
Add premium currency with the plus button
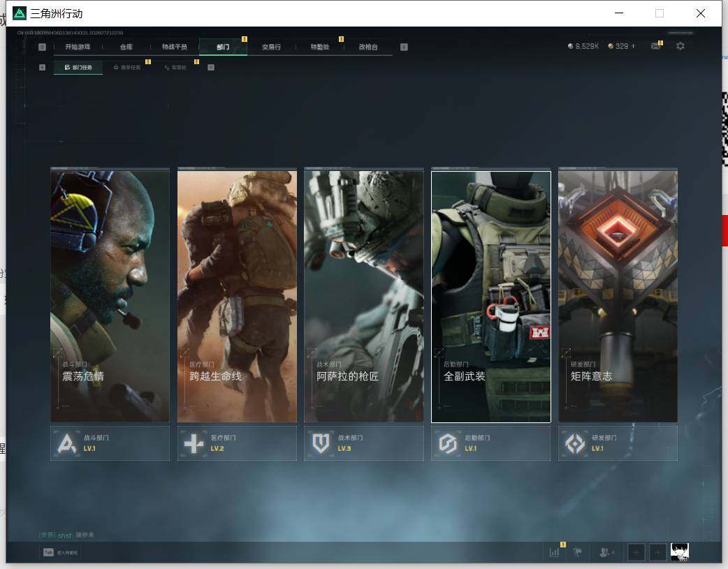[x=633, y=46]
